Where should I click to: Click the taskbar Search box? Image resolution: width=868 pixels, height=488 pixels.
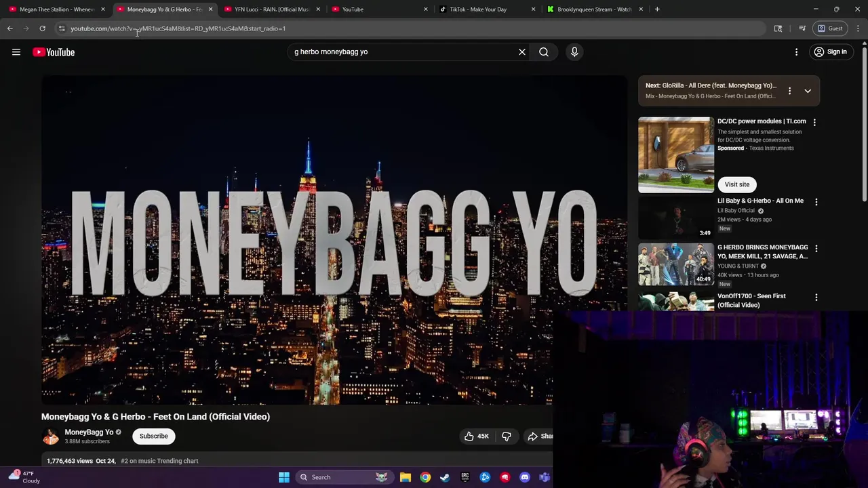[x=346, y=477]
